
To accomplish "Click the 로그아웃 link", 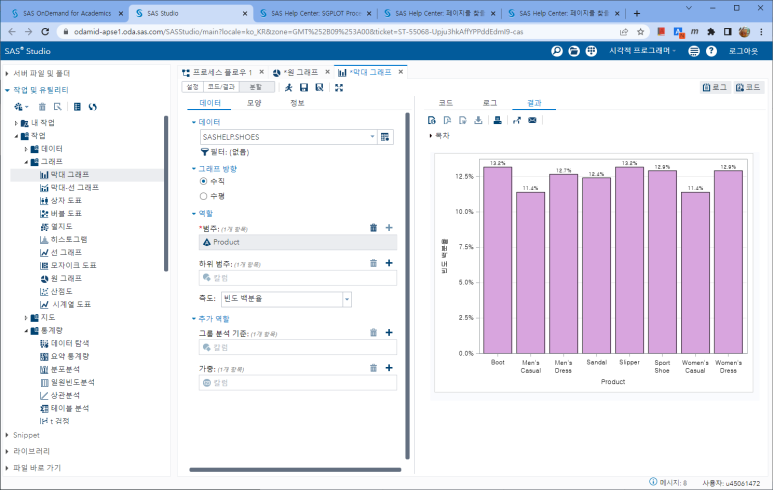I will 742,50.
